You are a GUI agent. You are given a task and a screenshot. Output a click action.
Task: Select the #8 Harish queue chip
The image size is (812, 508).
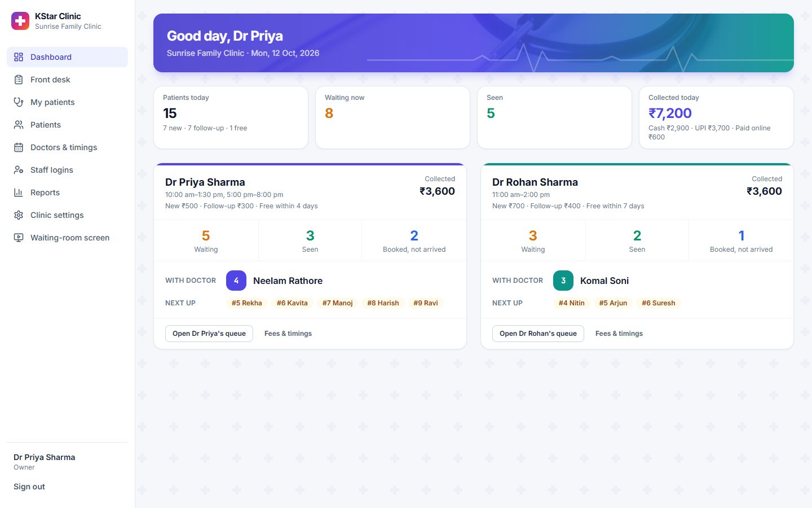coord(383,303)
